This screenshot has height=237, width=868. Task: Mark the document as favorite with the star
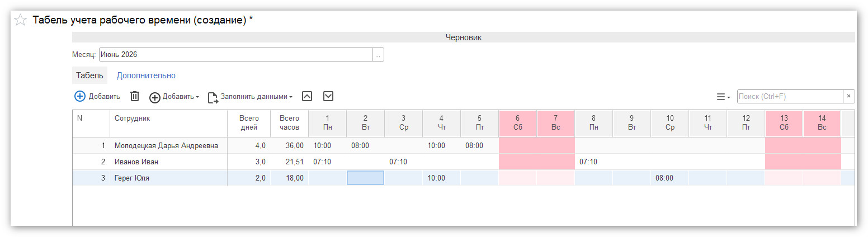pos(20,20)
